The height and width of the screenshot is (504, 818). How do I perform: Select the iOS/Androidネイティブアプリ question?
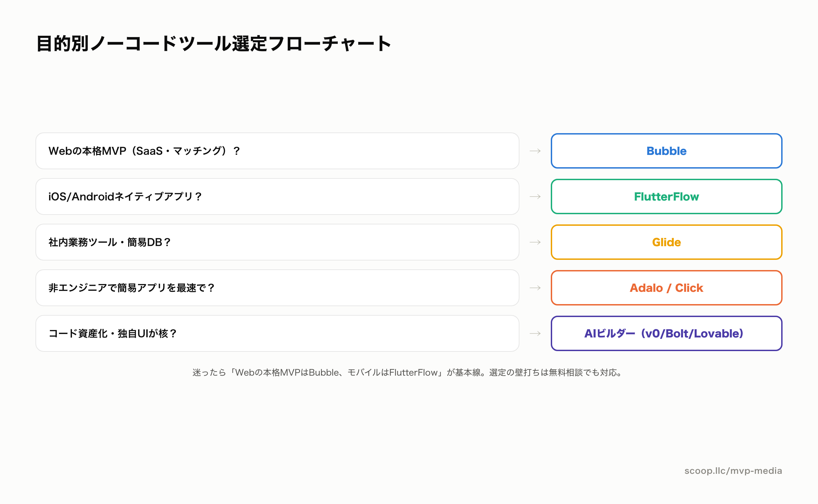[x=277, y=196]
